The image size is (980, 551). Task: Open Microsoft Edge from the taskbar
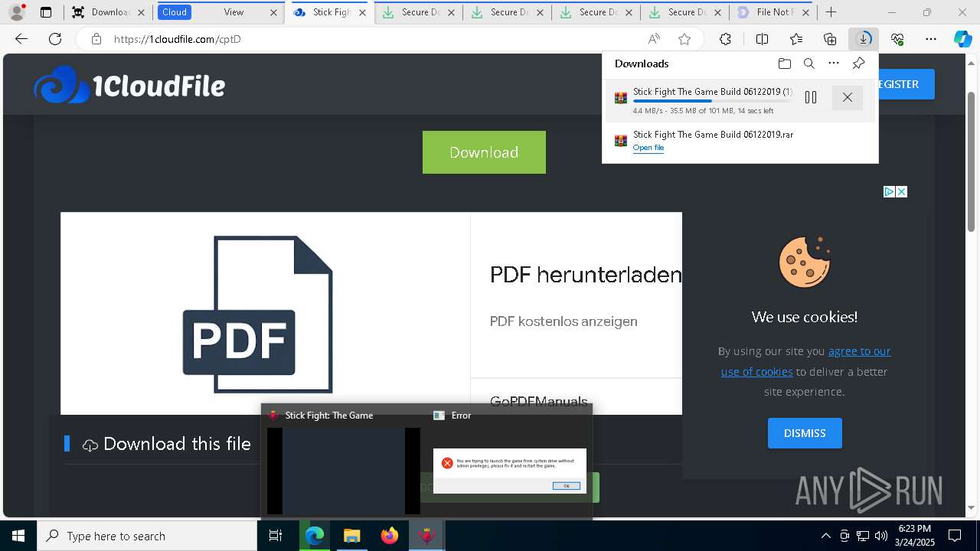pyautogui.click(x=315, y=536)
